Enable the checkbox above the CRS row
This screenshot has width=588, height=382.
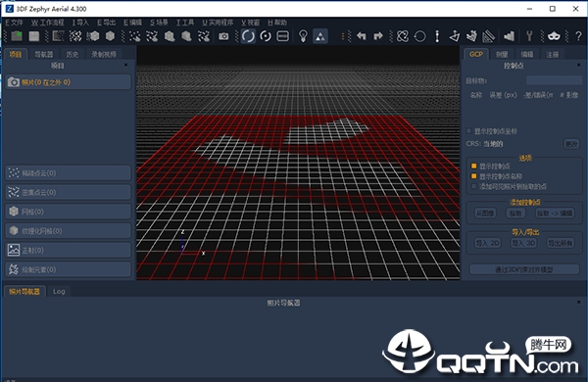tap(468, 131)
